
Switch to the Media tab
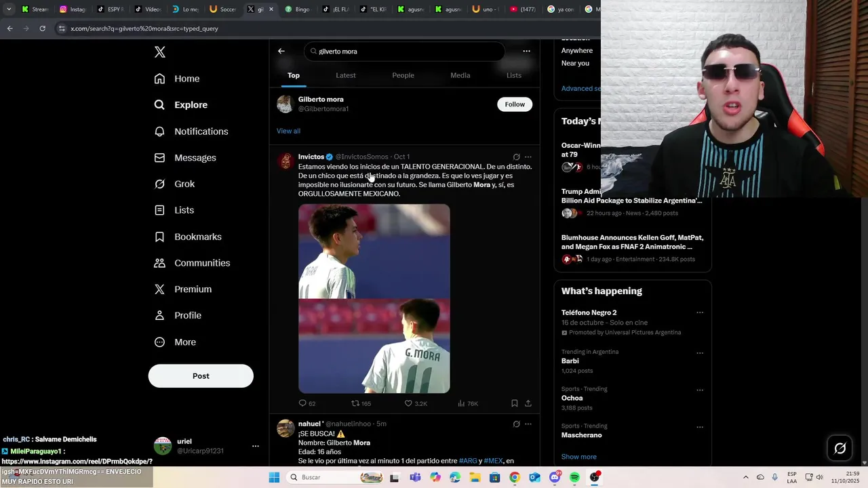(x=460, y=75)
